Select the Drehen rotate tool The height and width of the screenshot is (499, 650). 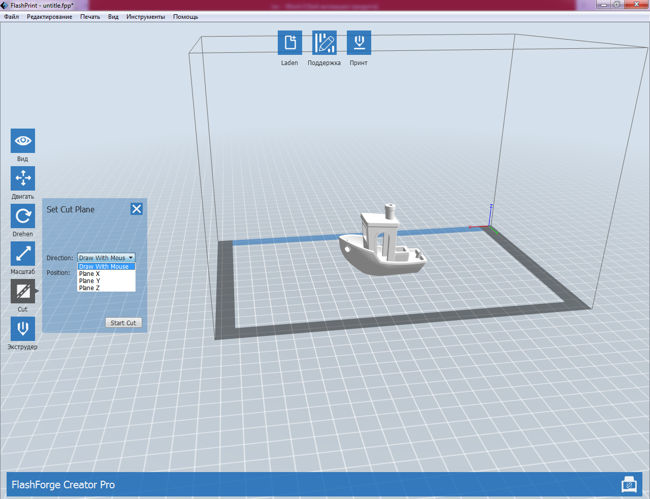click(23, 215)
